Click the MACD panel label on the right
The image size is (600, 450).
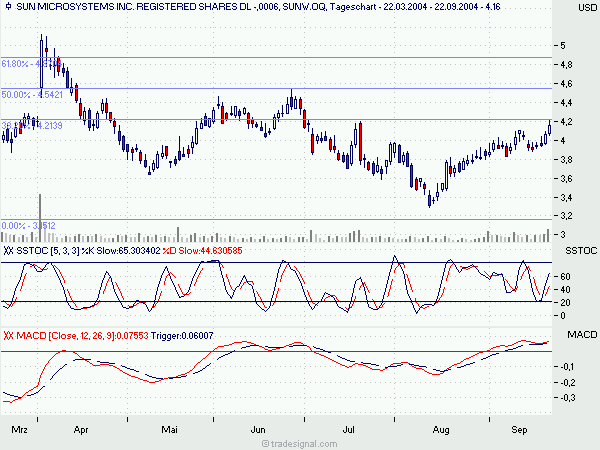pos(582,335)
